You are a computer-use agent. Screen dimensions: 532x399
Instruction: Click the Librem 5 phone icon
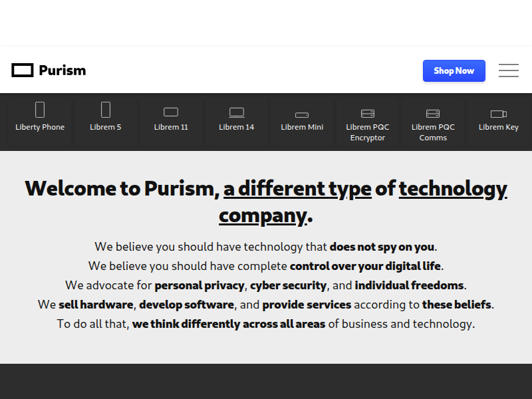click(106, 110)
